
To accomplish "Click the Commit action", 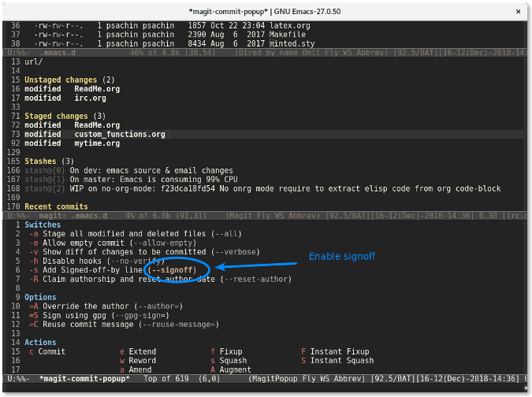I will pyautogui.click(x=51, y=351).
